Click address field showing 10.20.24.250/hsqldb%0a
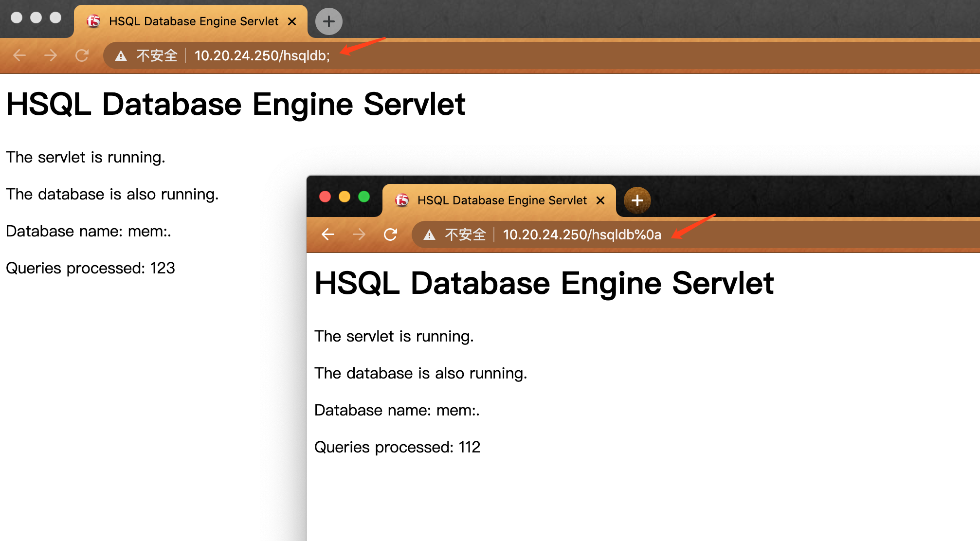This screenshot has width=980, height=541. [x=581, y=234]
